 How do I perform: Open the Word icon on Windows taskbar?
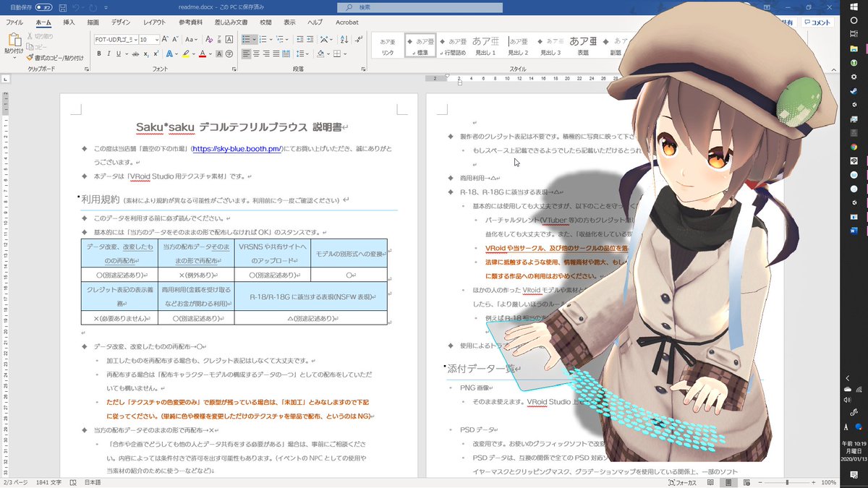854,231
